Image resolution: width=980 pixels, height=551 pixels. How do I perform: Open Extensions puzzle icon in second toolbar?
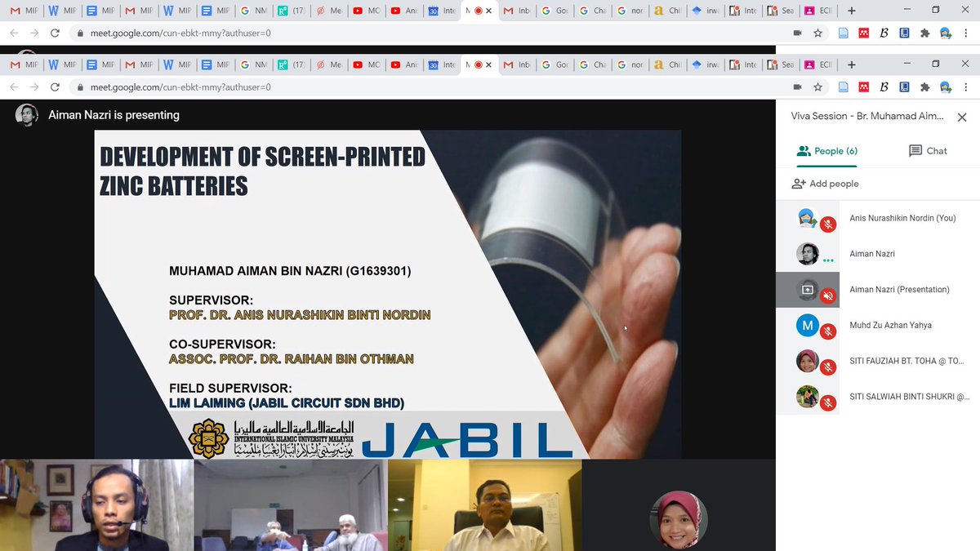[x=925, y=87]
